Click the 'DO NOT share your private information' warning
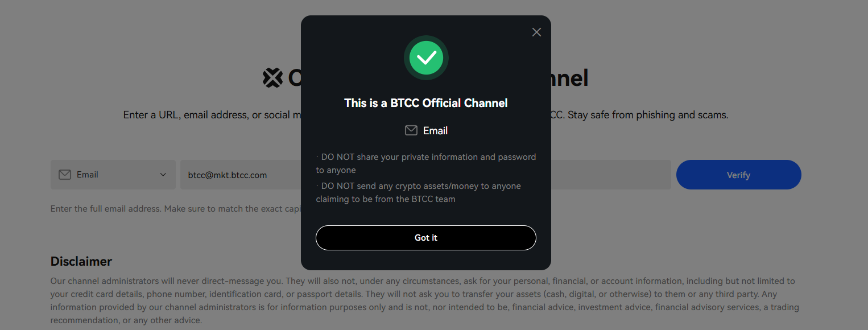This screenshot has width=868, height=330. [x=426, y=163]
